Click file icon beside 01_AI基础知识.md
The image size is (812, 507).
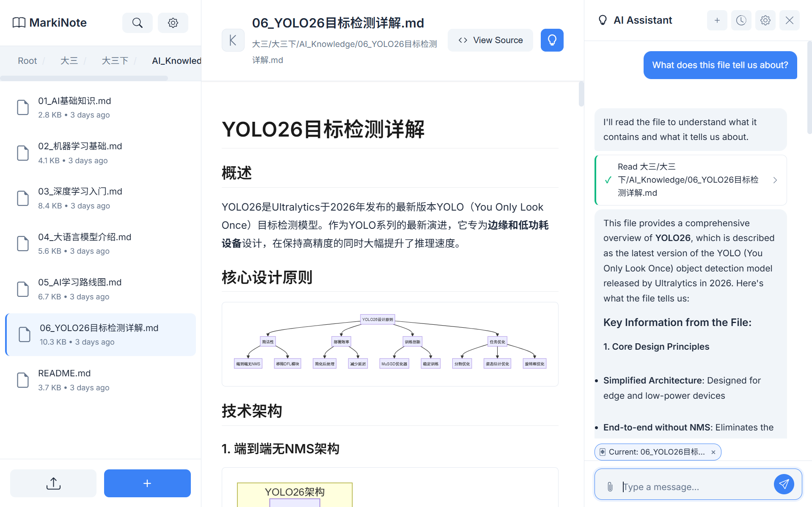tap(23, 107)
